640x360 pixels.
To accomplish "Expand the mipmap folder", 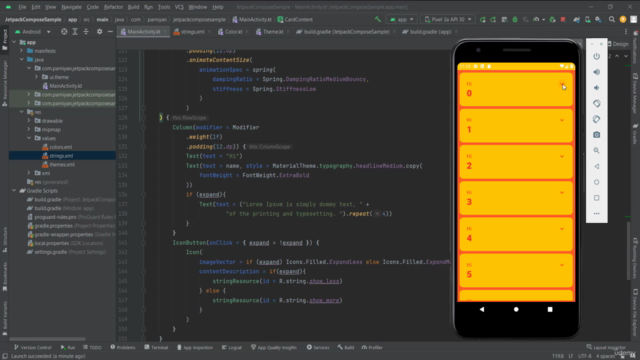I will pyautogui.click(x=29, y=129).
